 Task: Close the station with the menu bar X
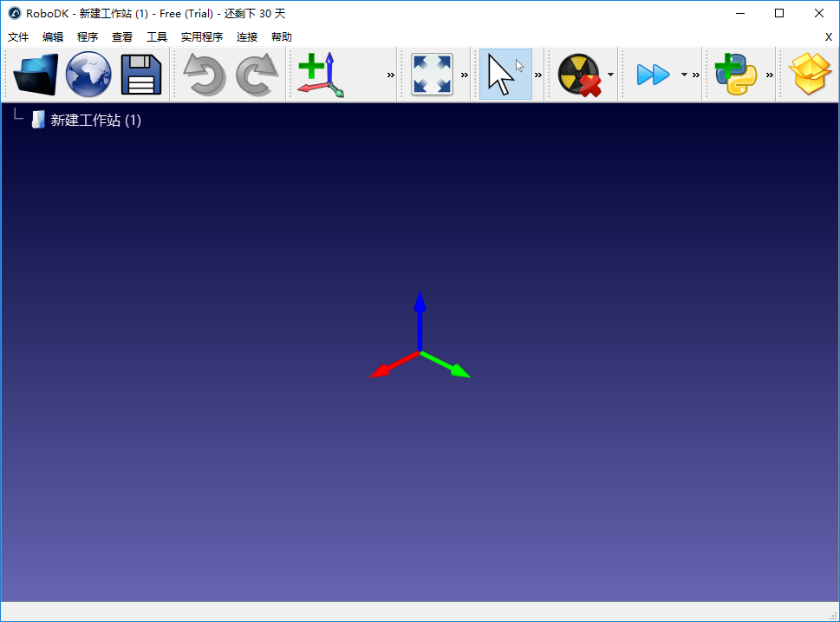[828, 37]
